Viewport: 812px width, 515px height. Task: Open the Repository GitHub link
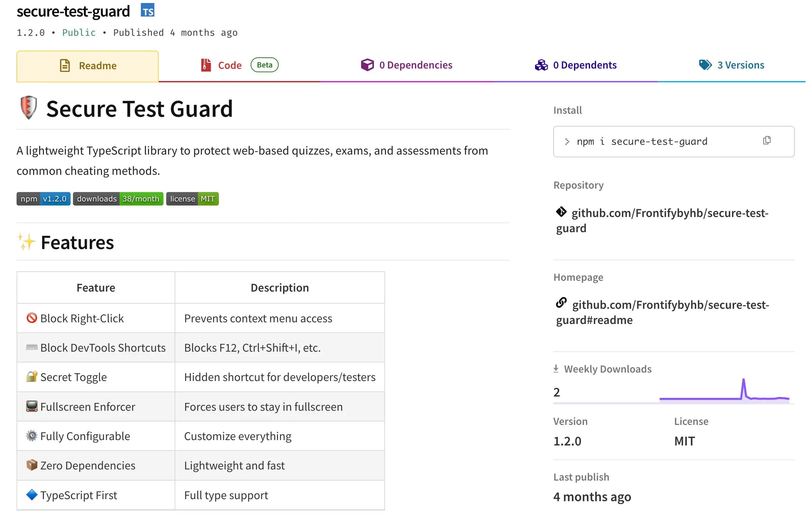[662, 220]
